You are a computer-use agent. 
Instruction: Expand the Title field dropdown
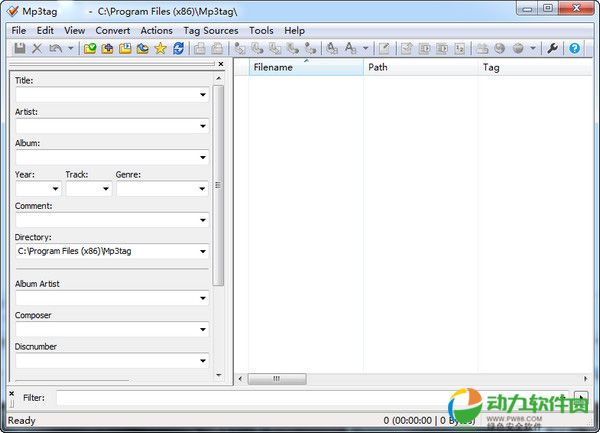click(203, 94)
